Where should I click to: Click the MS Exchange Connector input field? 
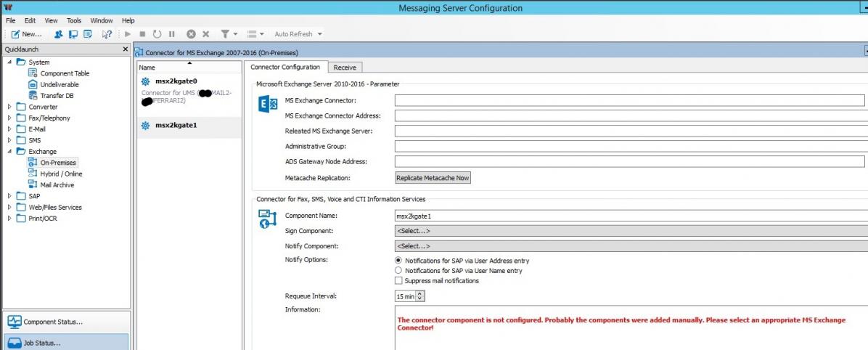pyautogui.click(x=629, y=100)
